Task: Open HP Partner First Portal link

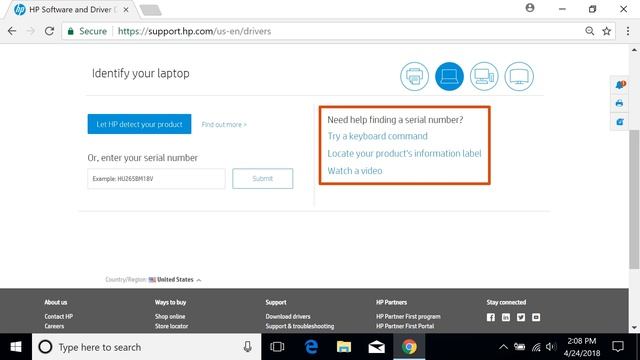Action: coord(405,326)
